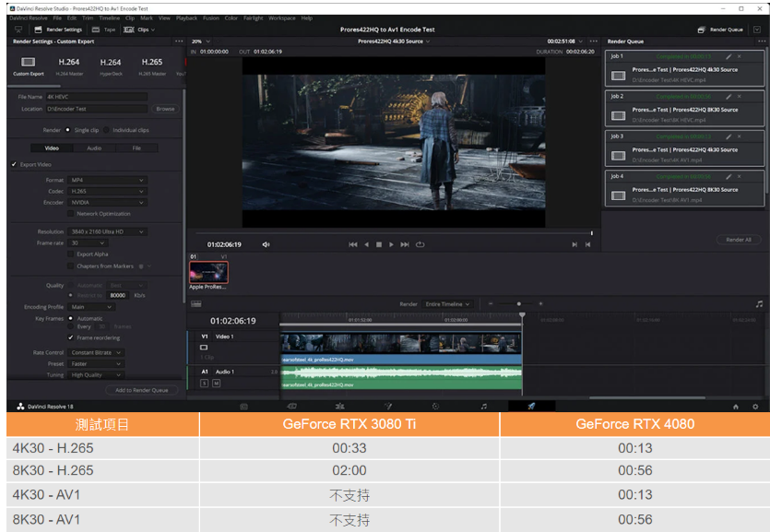Viewport: 770px width, 532px height.
Task: Play forward in the viewer
Action: (391, 244)
